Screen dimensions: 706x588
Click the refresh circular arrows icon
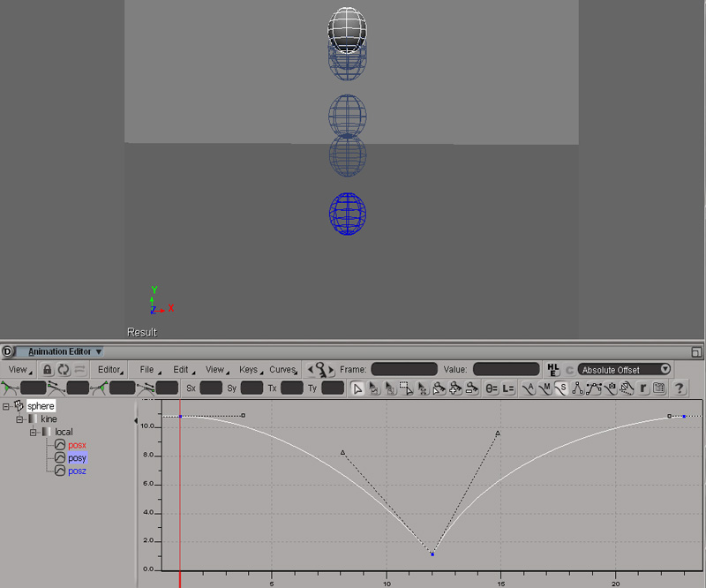(64, 369)
